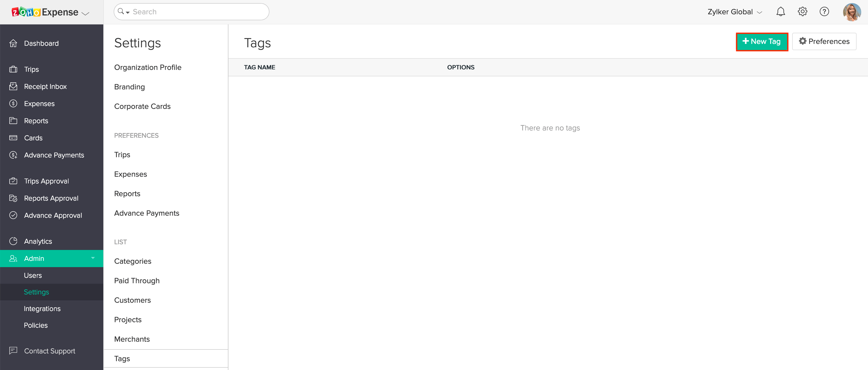Collapse the Admin section chevron
This screenshot has width=868, height=370.
[x=93, y=258]
